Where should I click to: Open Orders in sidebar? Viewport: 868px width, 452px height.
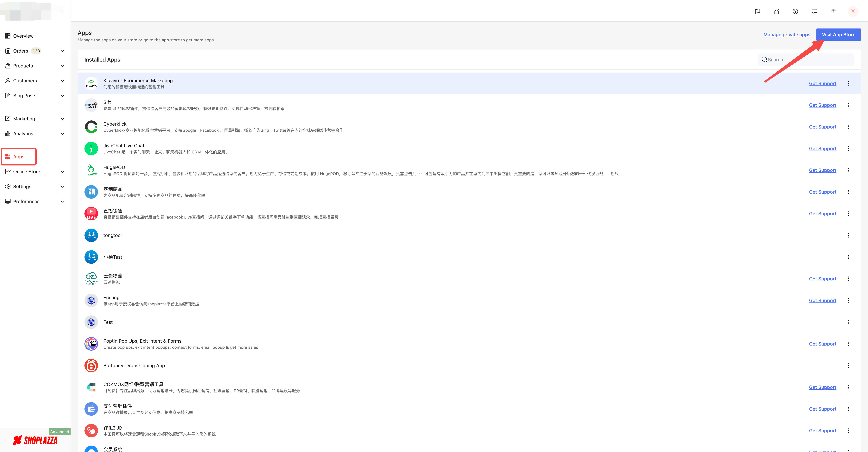coord(21,51)
